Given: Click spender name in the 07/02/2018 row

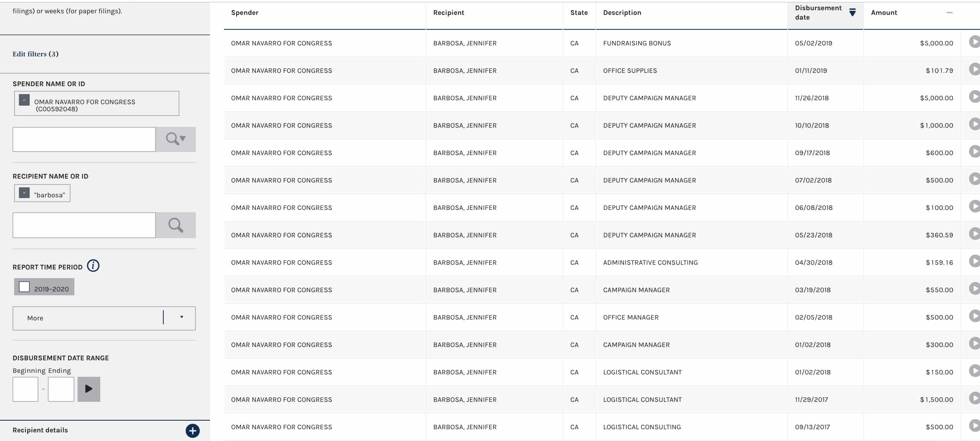Looking at the screenshot, I should click(281, 180).
